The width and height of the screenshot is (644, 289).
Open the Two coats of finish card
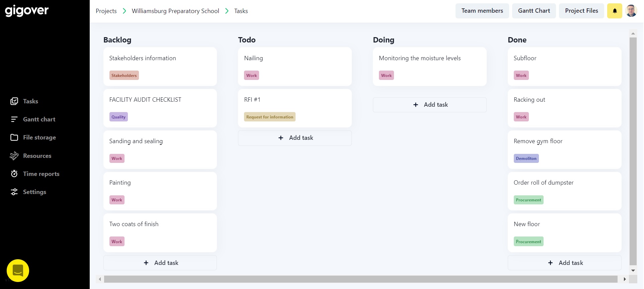(x=160, y=233)
